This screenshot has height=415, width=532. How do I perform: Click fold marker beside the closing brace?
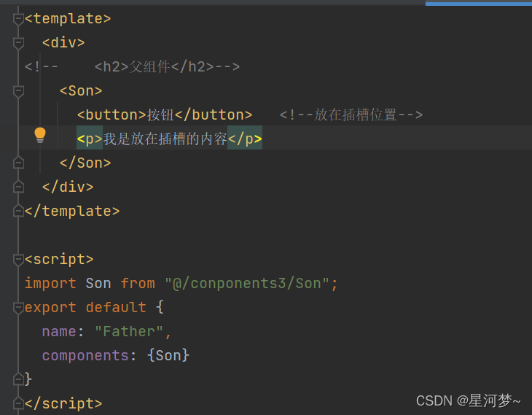19,379
